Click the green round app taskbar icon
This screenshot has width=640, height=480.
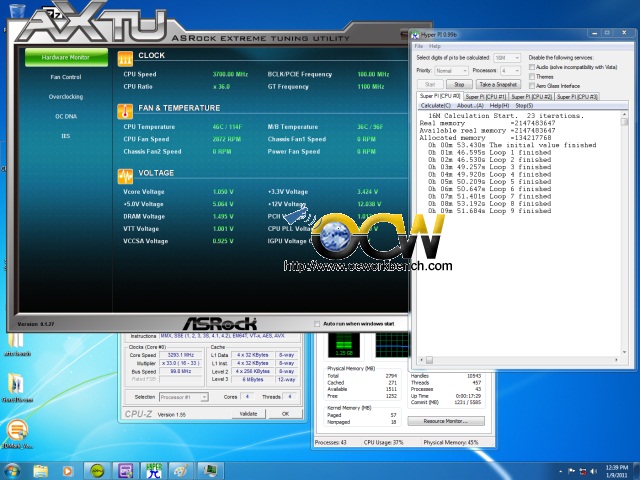97,471
